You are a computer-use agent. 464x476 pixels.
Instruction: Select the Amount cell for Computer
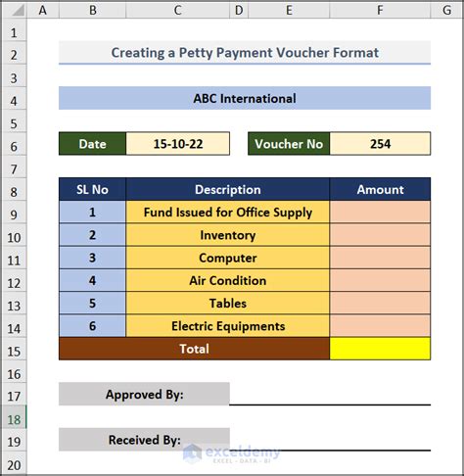click(380, 258)
